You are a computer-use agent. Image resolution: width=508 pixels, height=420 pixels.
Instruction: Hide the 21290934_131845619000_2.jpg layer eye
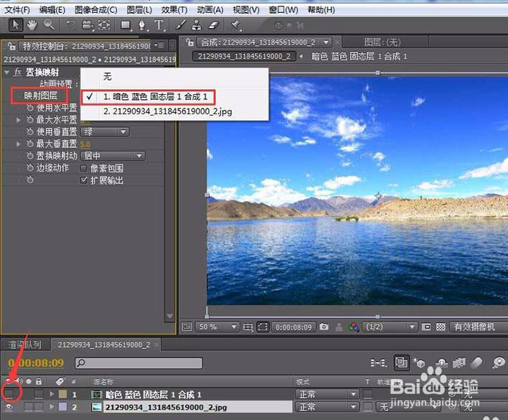pos(9,407)
